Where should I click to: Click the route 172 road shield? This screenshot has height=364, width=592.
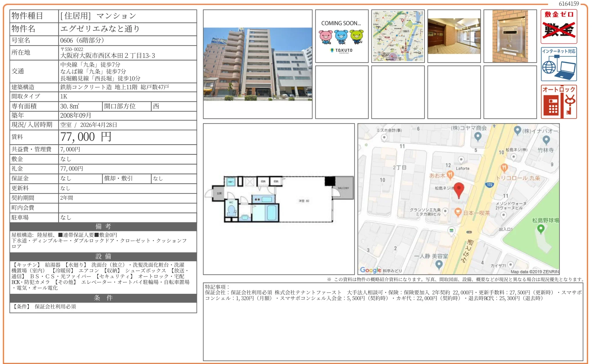[490, 185]
